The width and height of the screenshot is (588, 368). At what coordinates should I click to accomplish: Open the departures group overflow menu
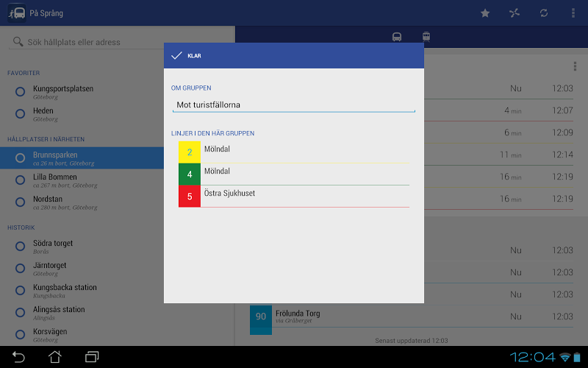point(575,66)
